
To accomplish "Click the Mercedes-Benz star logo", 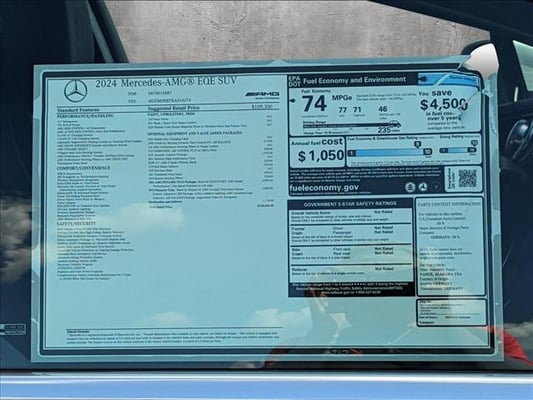I will pos(75,91).
